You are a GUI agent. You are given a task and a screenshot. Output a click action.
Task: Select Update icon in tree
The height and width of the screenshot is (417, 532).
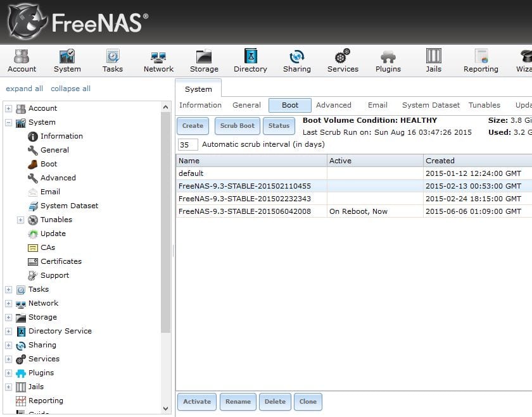(32, 234)
